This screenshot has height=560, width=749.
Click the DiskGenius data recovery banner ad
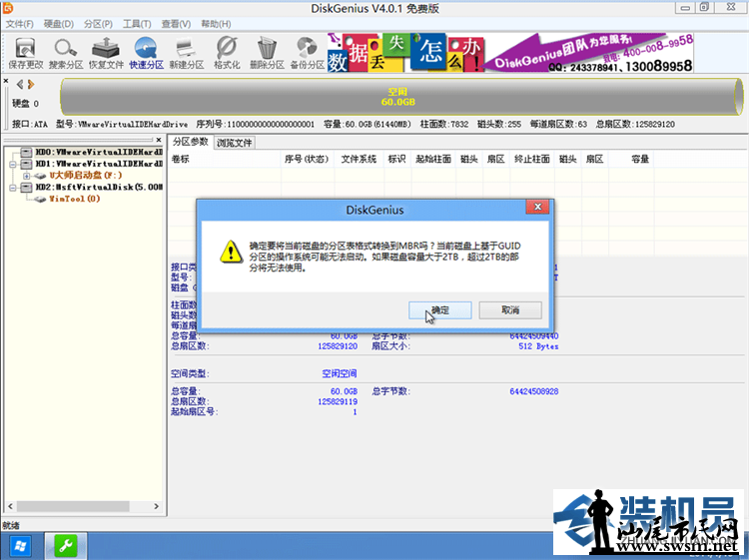[x=510, y=53]
